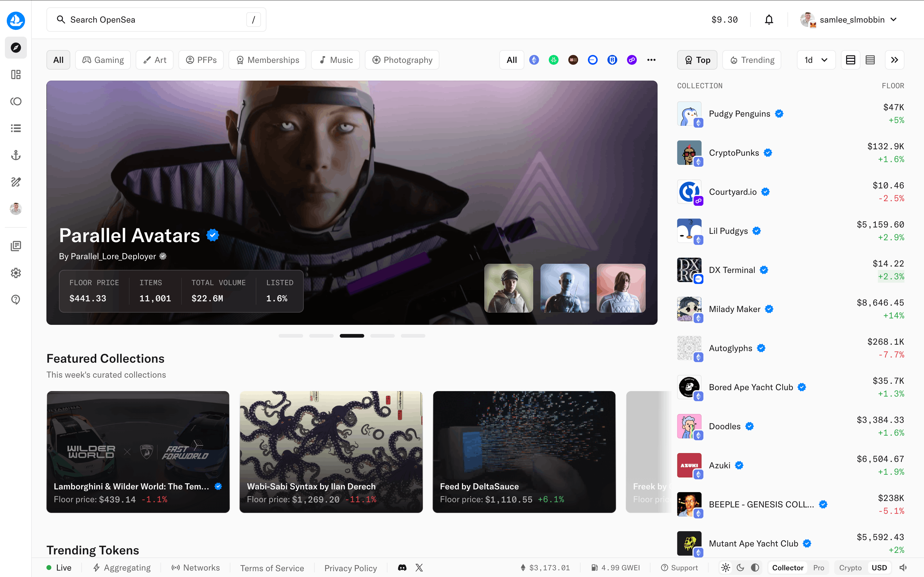Collapse collections panel with double chevron
Screen dimensions: 924x577
click(894, 60)
